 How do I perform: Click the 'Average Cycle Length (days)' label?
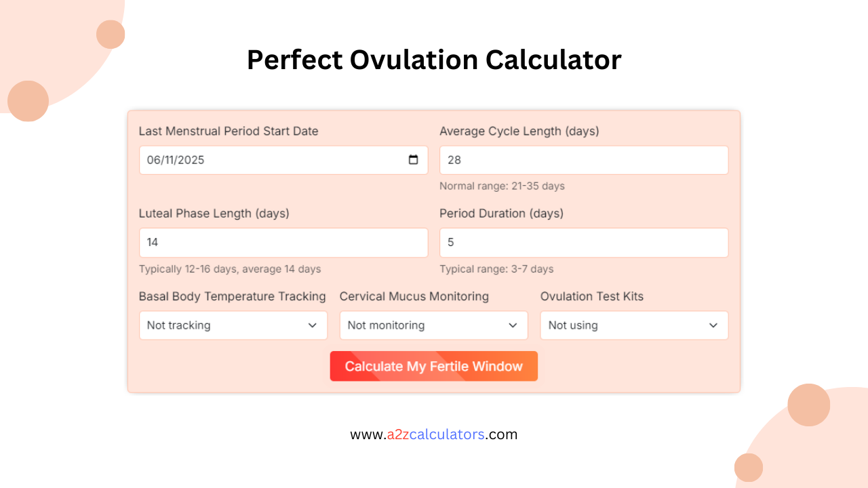[519, 131]
